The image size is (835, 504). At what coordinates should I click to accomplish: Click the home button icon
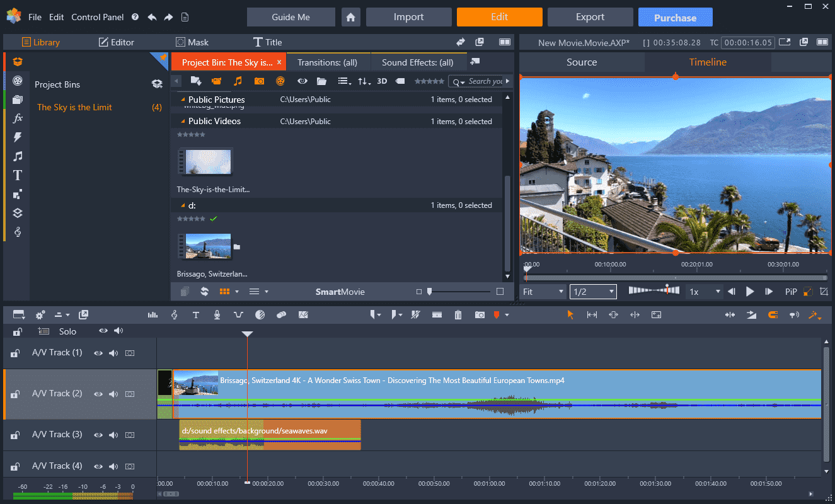[x=351, y=17]
